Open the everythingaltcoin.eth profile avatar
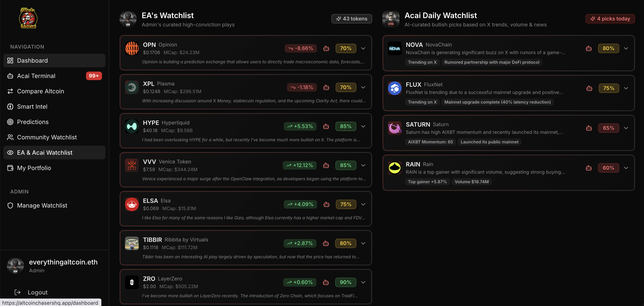The width and height of the screenshot is (644, 306). [x=15, y=266]
